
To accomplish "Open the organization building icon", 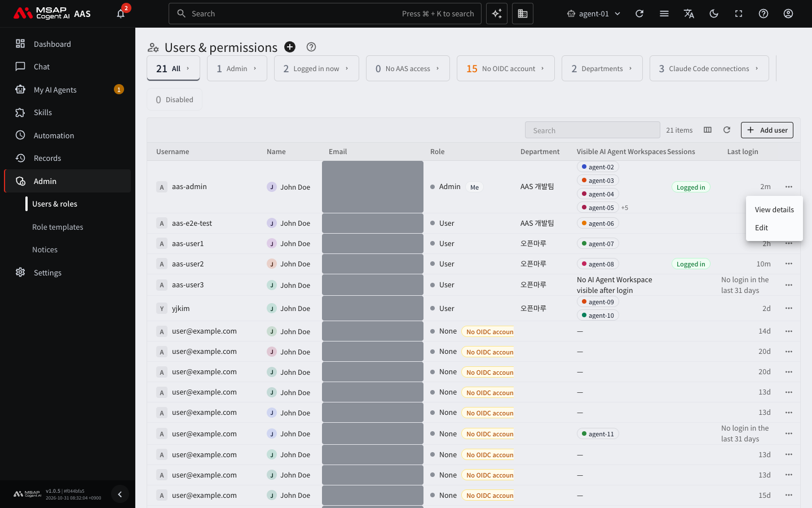I will tap(523, 14).
